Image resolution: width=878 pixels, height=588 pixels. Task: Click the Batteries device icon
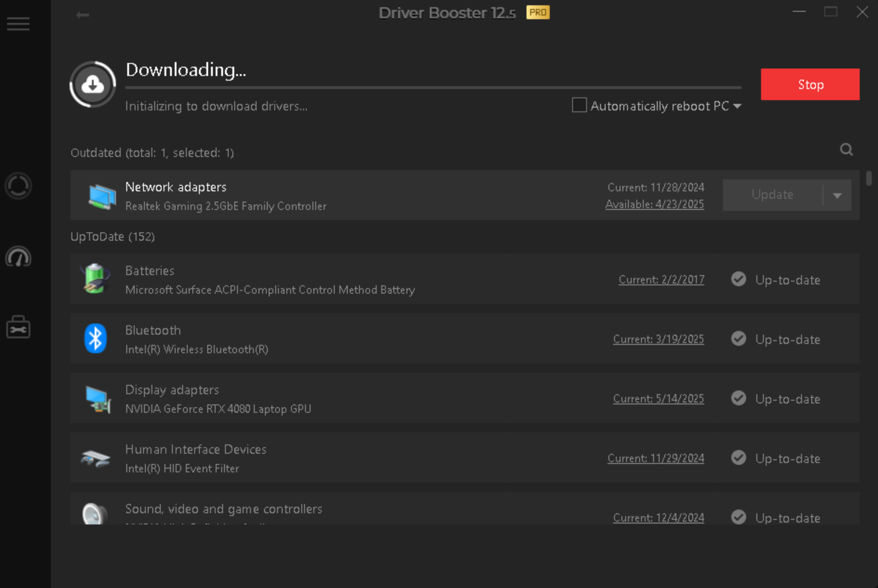[96, 278]
